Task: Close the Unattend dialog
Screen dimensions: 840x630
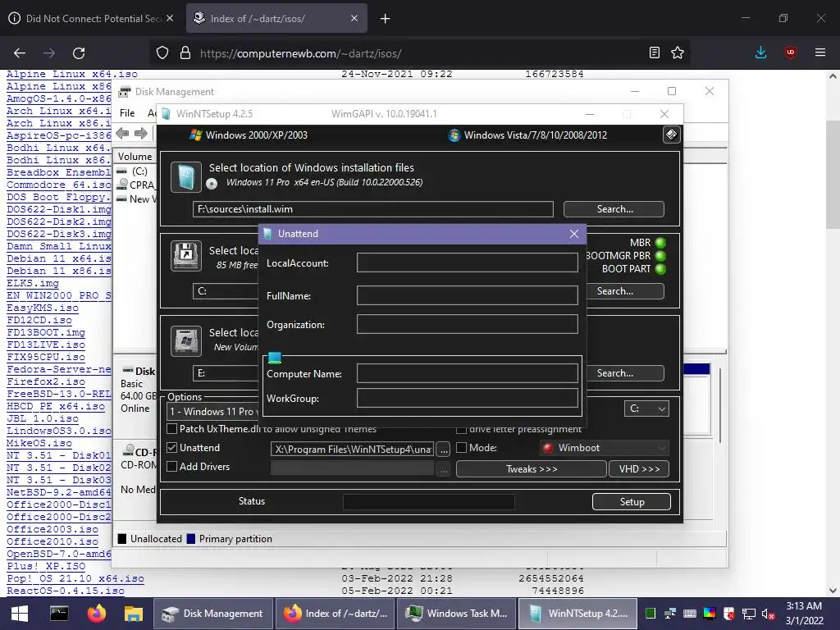Action: tap(573, 234)
